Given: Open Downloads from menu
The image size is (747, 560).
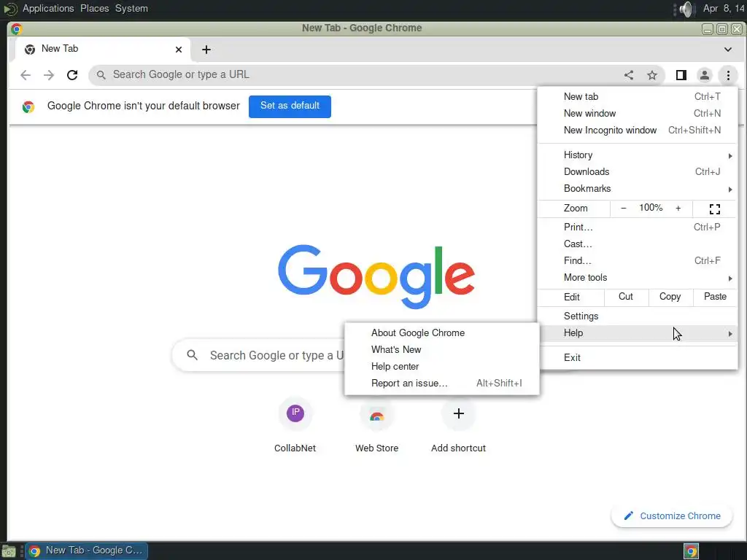Looking at the screenshot, I should coord(638,172).
